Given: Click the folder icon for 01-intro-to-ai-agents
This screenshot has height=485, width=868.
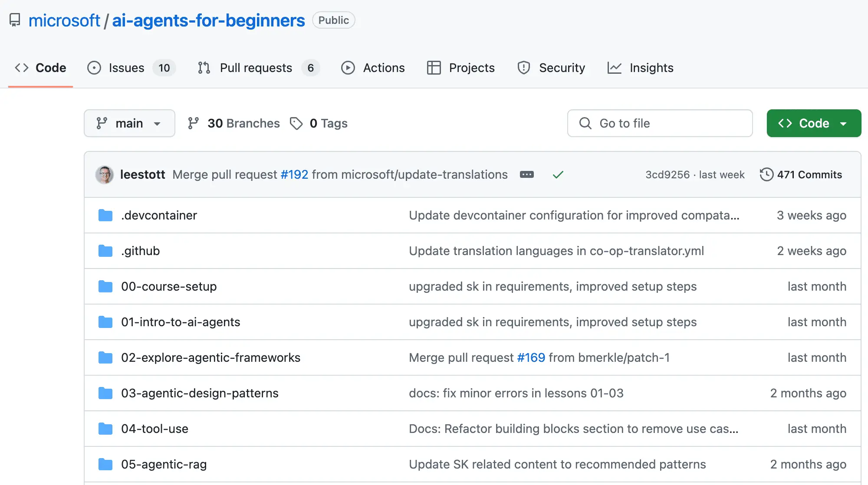Looking at the screenshot, I should click(x=105, y=322).
